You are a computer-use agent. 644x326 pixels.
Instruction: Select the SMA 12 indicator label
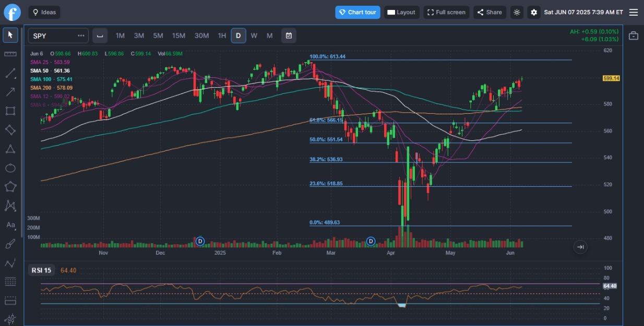pyautogui.click(x=50, y=96)
